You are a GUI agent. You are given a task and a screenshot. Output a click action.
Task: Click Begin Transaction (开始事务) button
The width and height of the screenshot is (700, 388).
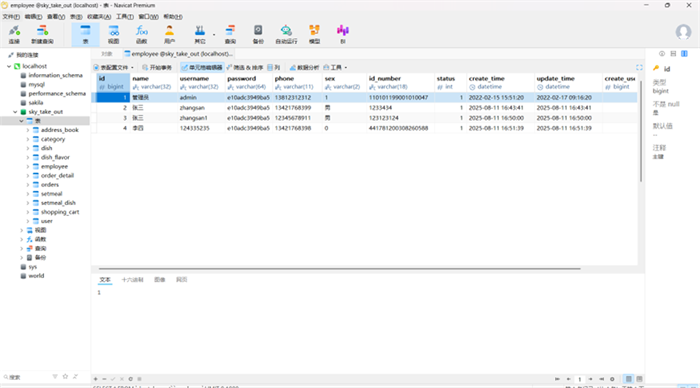coord(157,67)
